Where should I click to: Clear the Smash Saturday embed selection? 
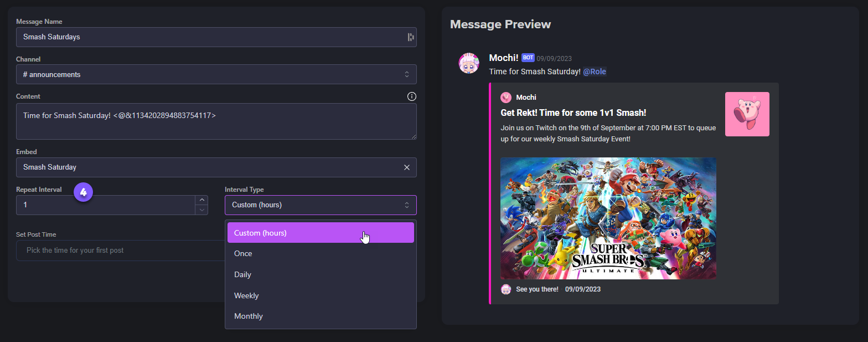tap(407, 167)
